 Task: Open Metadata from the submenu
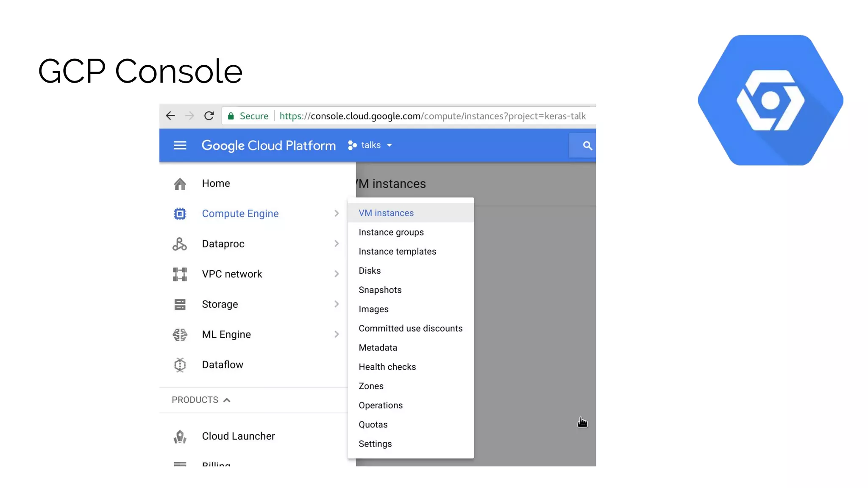(411, 347)
